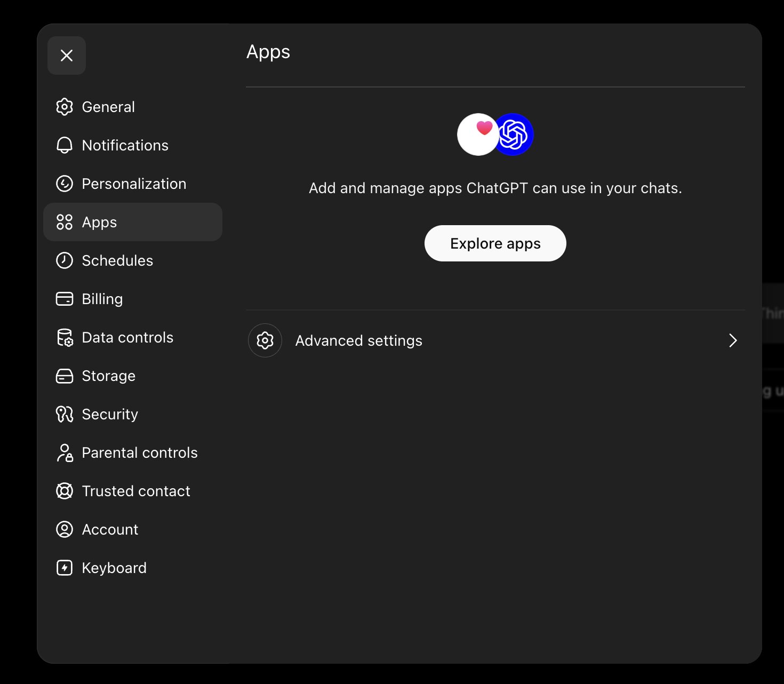Expand Advanced settings with the chevron
Screen dimensions: 784x684
tap(733, 340)
